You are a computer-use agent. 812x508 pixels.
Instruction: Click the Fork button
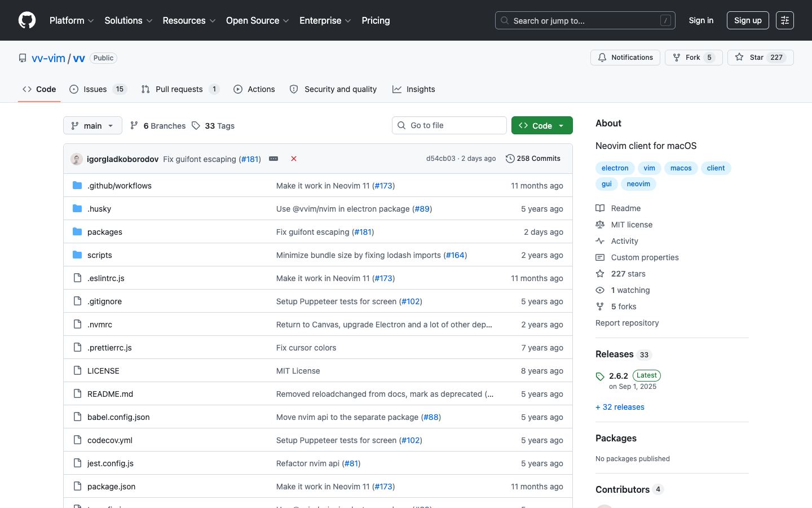(x=694, y=58)
